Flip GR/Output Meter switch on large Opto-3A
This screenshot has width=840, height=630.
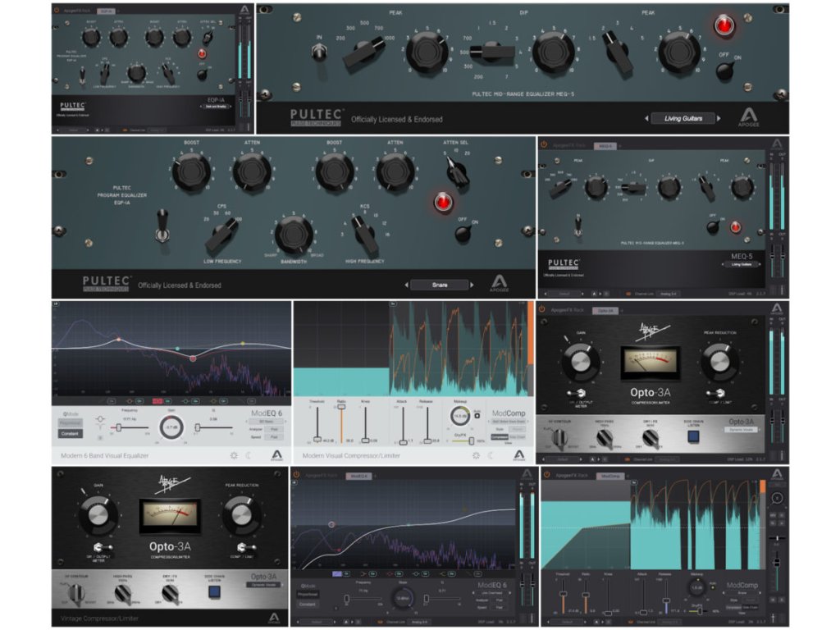click(x=101, y=547)
